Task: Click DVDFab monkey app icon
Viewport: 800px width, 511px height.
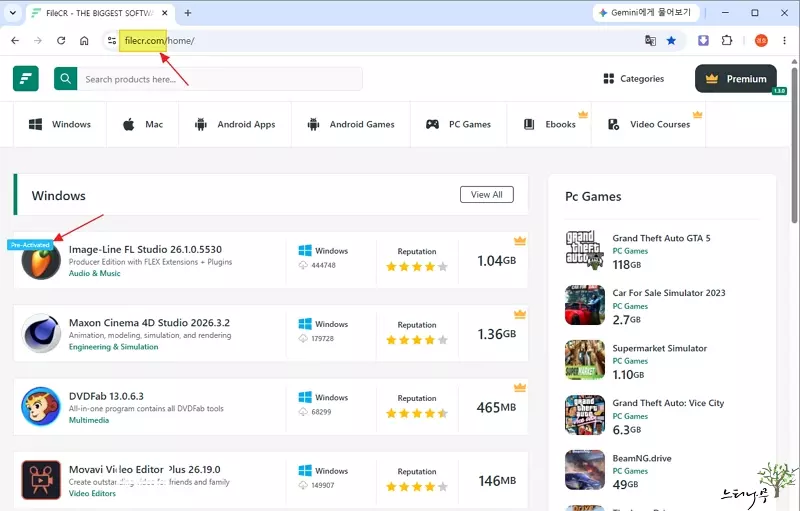Action: coord(41,407)
